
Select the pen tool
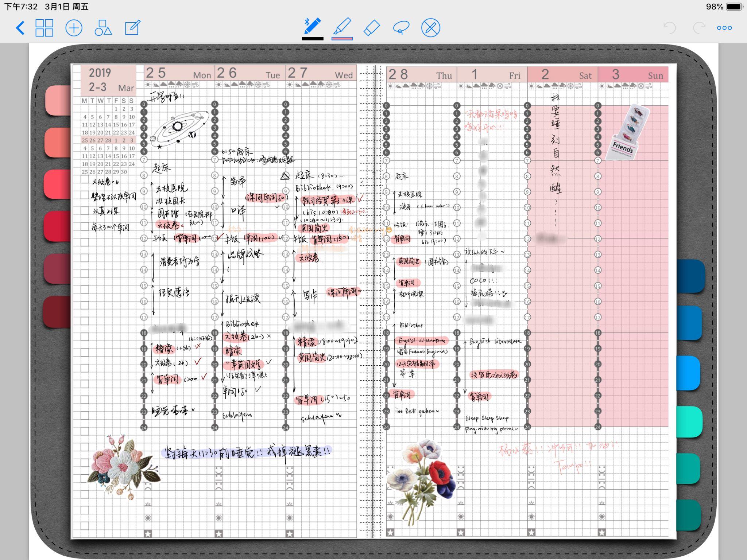(x=313, y=26)
